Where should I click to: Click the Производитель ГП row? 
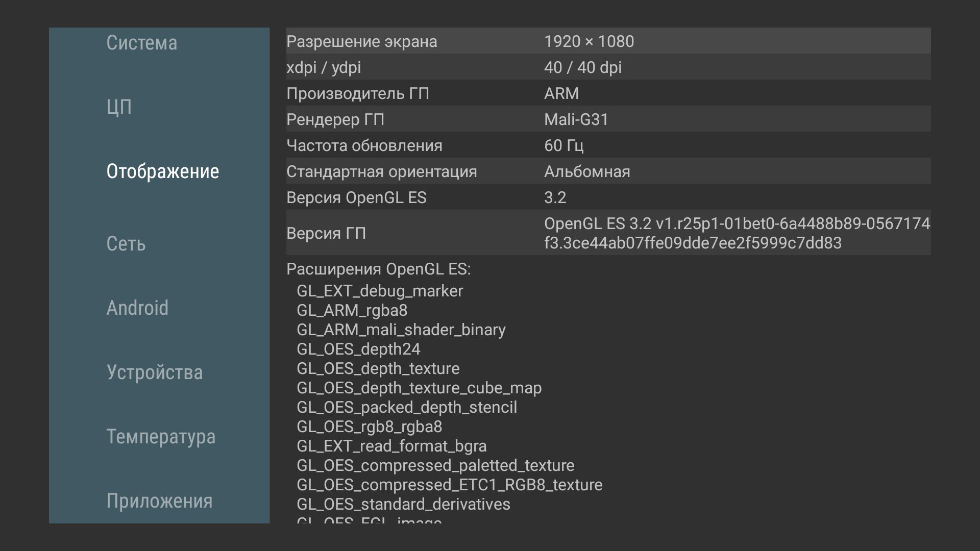(608, 93)
